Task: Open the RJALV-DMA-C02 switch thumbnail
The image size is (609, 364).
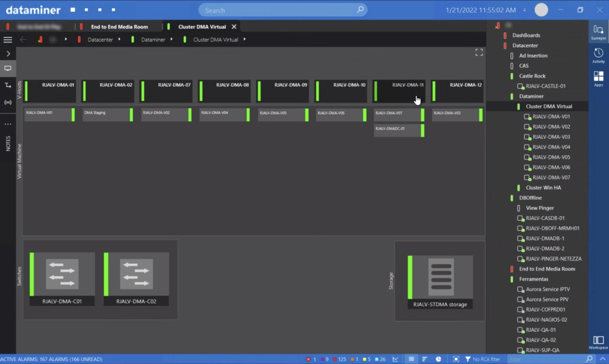Action: pos(136,279)
